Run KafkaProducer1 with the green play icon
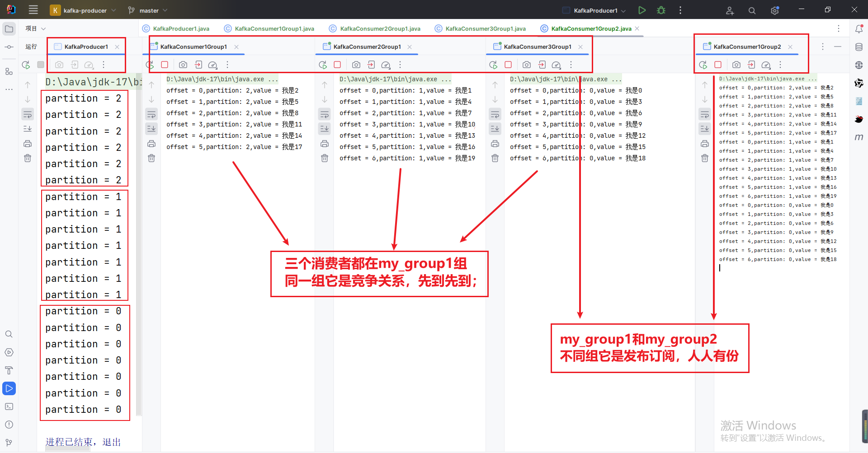This screenshot has width=868, height=453. [642, 10]
